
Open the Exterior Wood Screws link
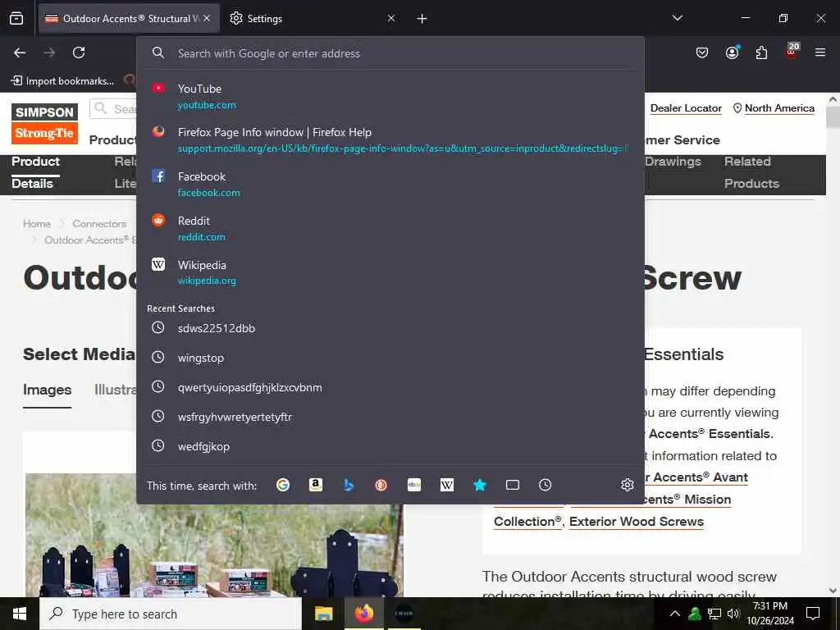(x=637, y=521)
